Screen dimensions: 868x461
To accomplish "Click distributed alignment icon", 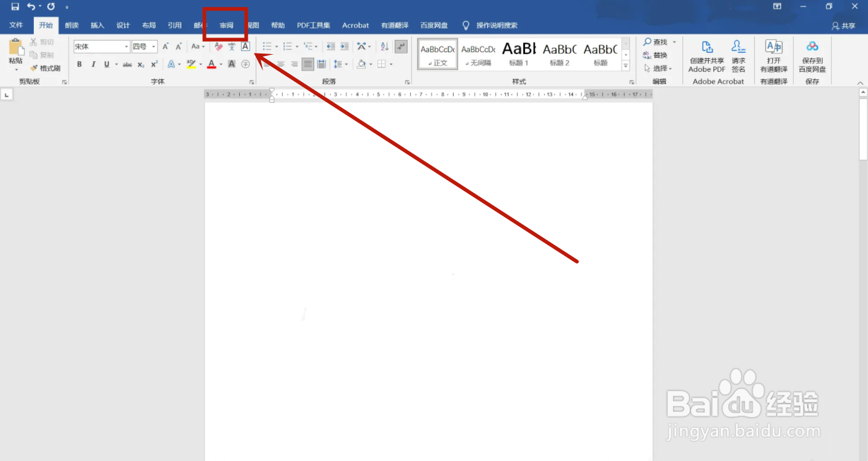I will [321, 64].
